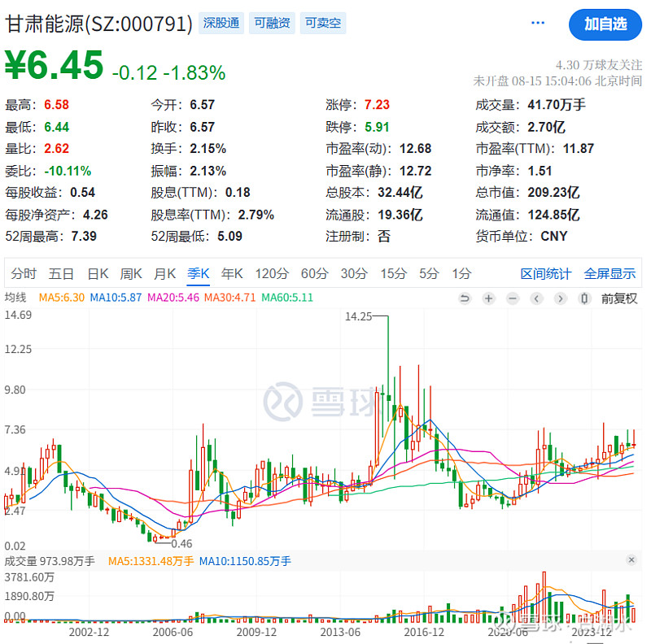Click the stock title 甘肃能源(SZ:000791)
651x644 pixels.
coord(98,24)
